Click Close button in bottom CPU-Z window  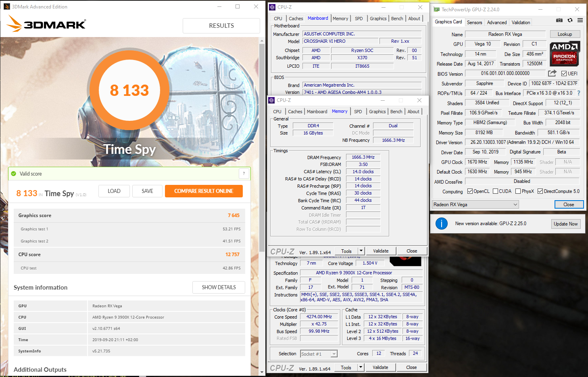tap(411, 367)
